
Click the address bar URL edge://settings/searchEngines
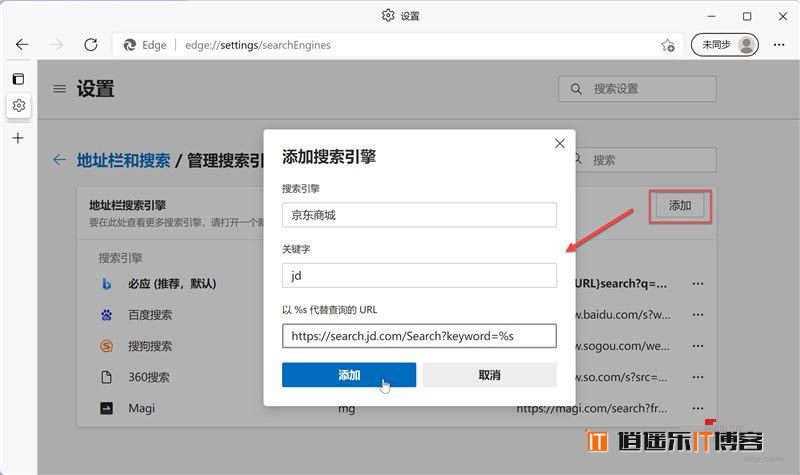(258, 45)
